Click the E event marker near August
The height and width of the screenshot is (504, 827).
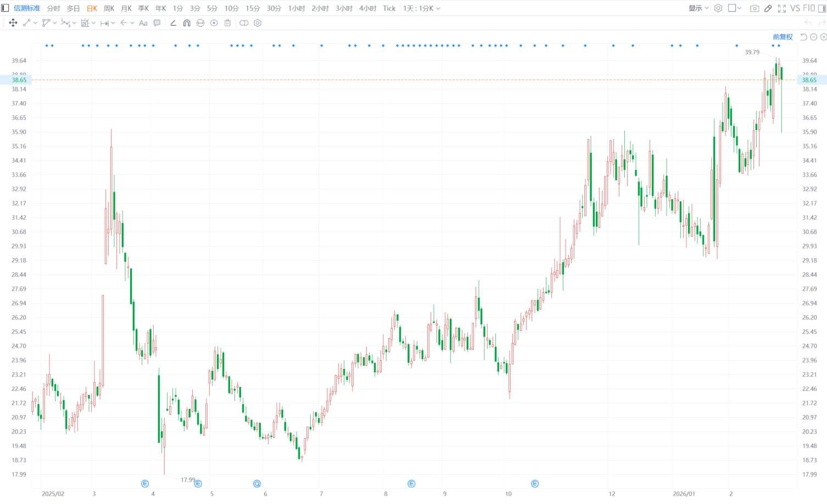coord(411,484)
